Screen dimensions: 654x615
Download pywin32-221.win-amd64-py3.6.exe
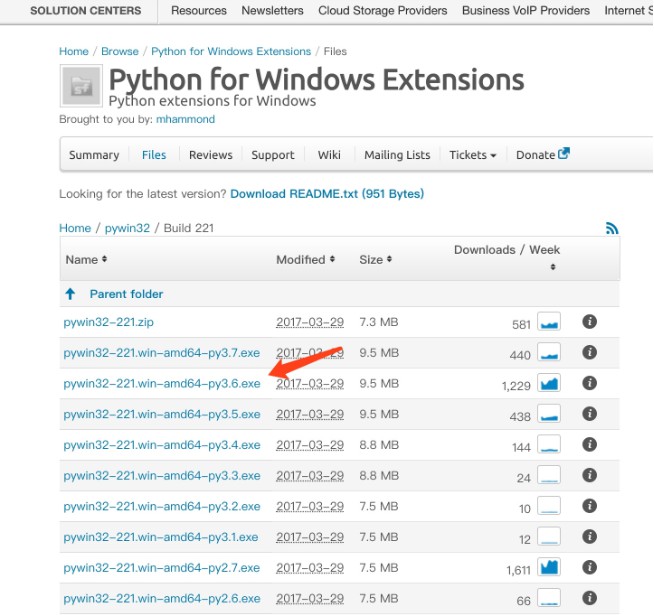tap(162, 383)
